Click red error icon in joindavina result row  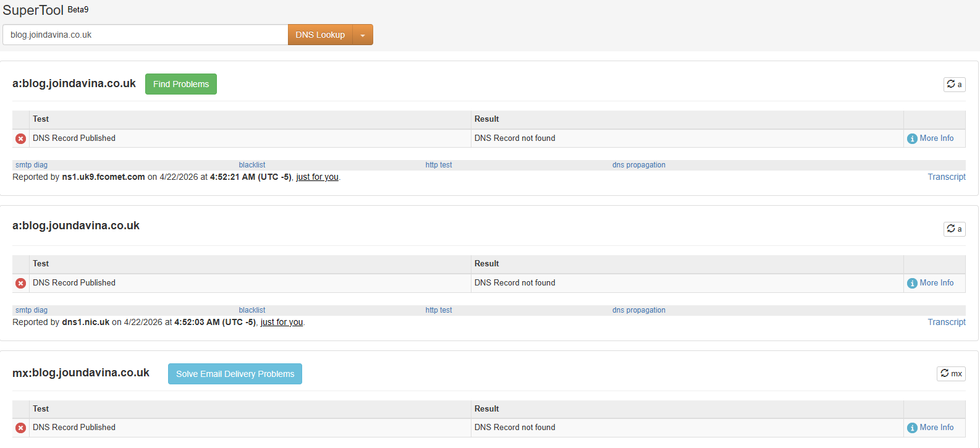tap(21, 138)
